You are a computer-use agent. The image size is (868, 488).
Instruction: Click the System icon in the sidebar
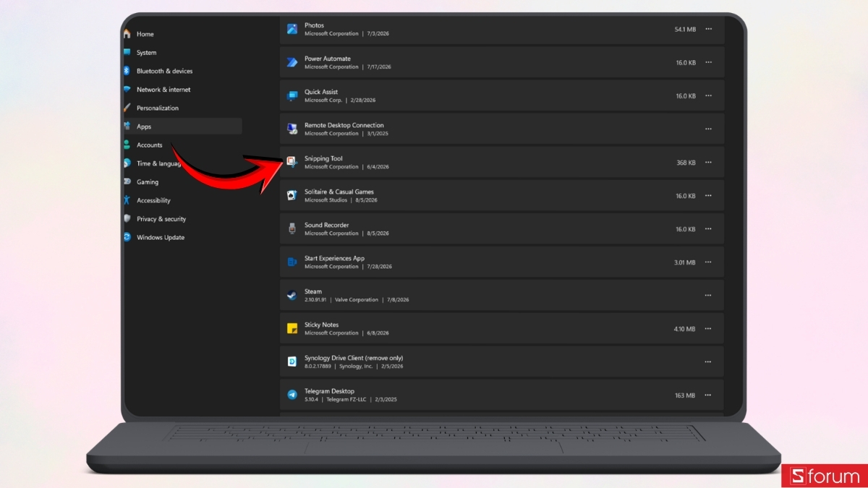point(127,52)
